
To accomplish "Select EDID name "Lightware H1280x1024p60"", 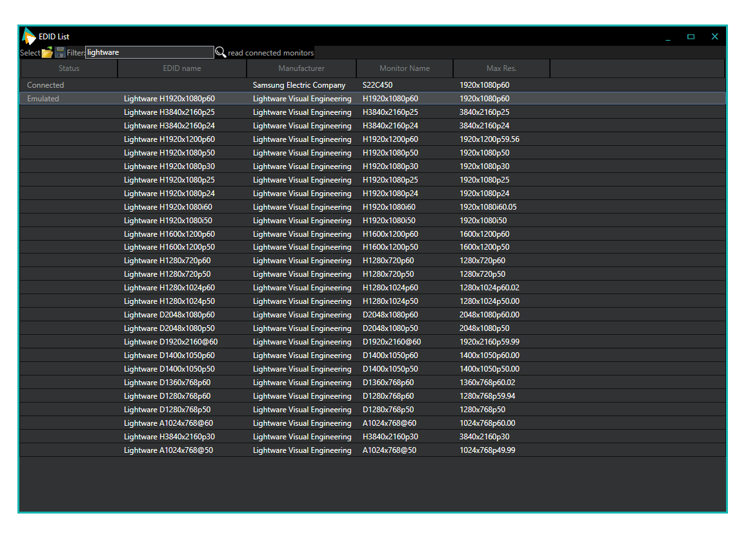I will click(169, 288).
